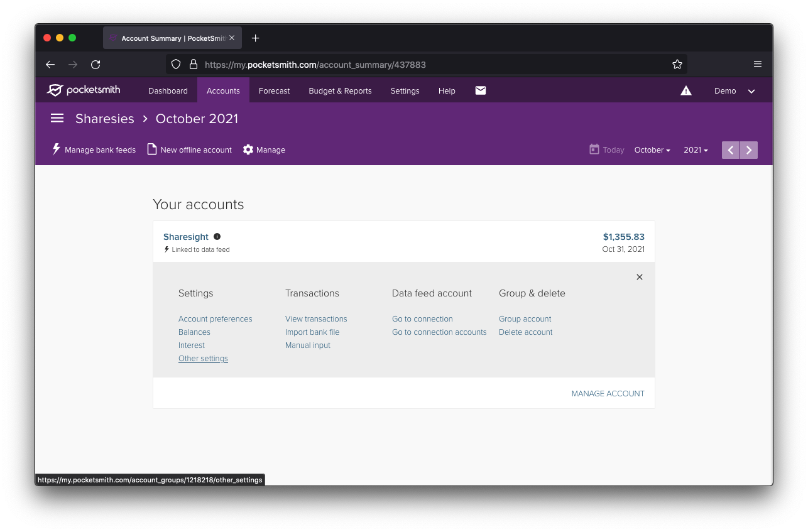Click the Sharesight info icon
This screenshot has width=808, height=532.
point(217,237)
